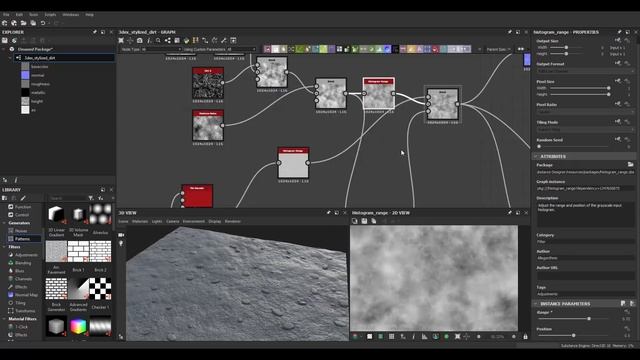The height and width of the screenshot is (360, 640).
Task: Toggle the Output Size relative-to-parent button
Action: tap(618, 40)
